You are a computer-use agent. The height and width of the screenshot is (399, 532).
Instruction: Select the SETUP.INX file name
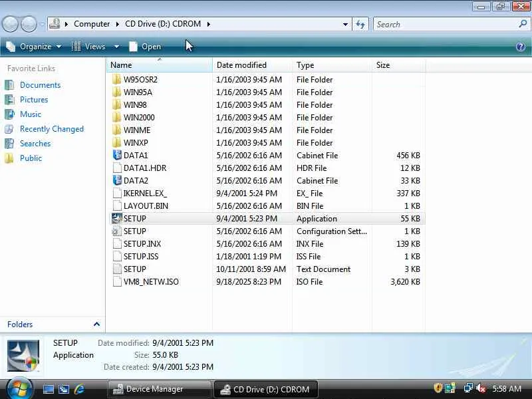coord(142,244)
